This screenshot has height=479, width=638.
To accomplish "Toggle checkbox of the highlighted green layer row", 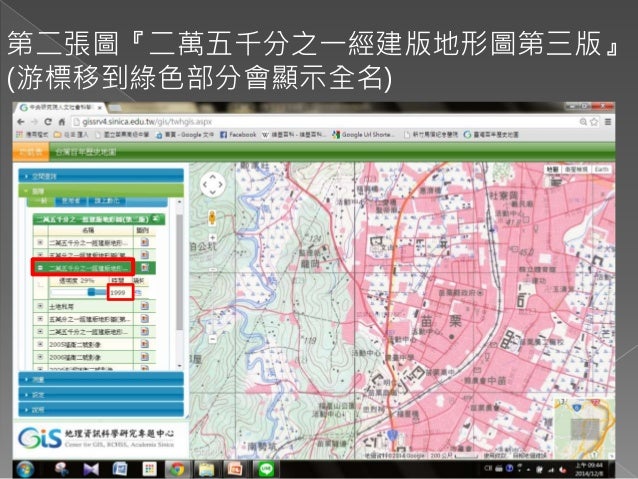I will (40, 267).
